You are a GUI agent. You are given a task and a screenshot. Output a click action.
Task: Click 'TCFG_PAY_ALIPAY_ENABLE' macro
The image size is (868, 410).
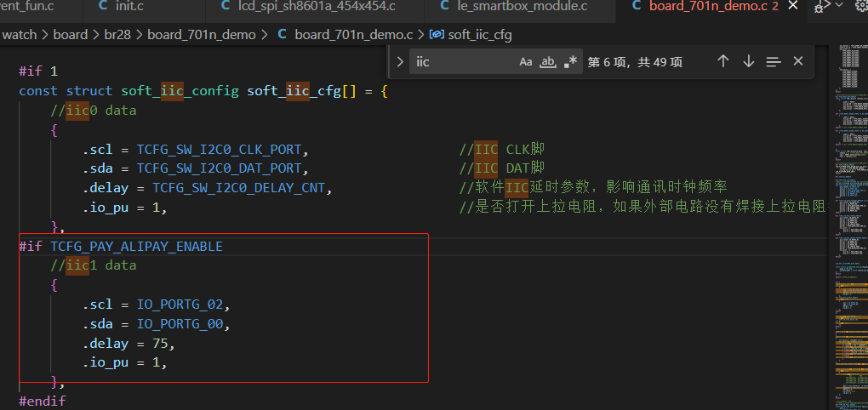click(x=137, y=246)
